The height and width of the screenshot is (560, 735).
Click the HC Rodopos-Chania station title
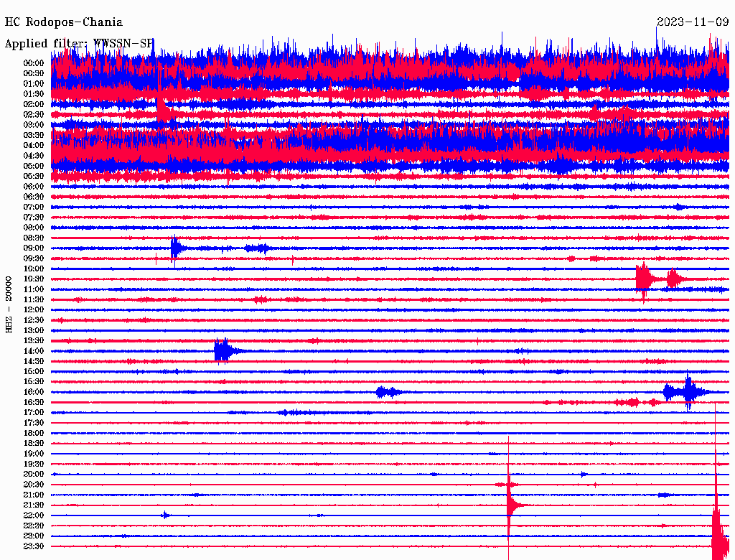point(64,22)
